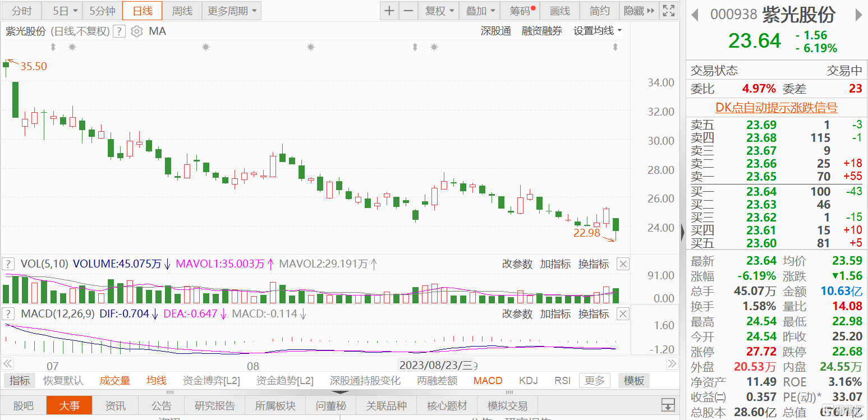Image resolution: width=868 pixels, height=420 pixels.
Task: Click DK点自动提示涨跌信号 link
Action: 776,108
